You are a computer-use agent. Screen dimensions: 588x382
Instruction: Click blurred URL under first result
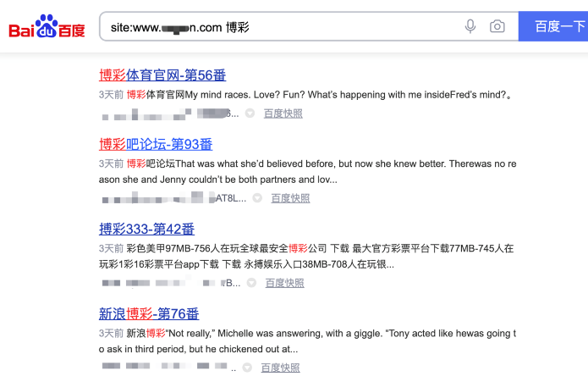pos(170,113)
